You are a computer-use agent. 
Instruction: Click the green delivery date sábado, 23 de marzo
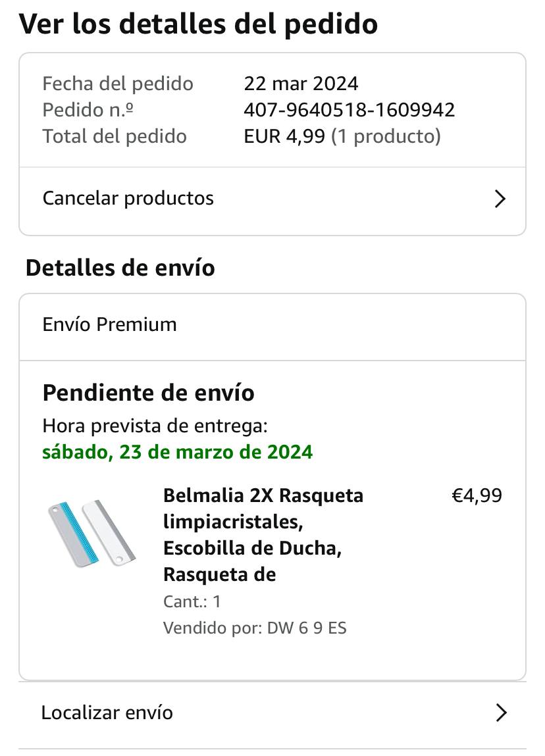tap(177, 452)
